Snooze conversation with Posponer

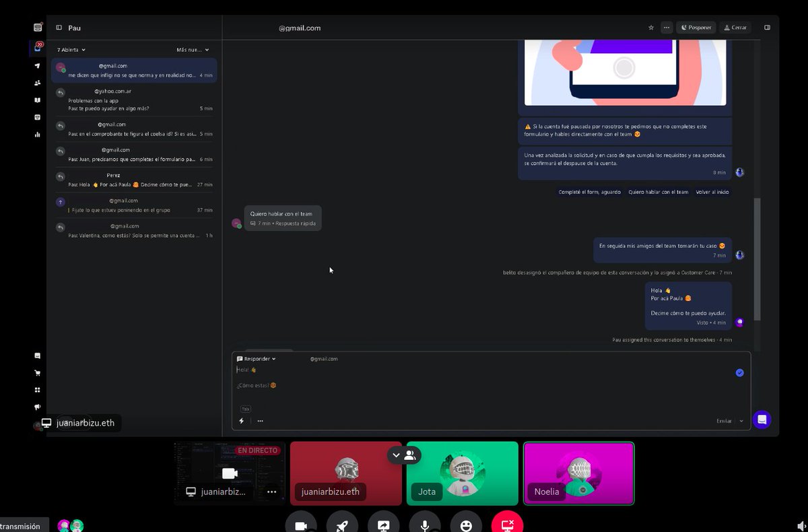pos(696,28)
